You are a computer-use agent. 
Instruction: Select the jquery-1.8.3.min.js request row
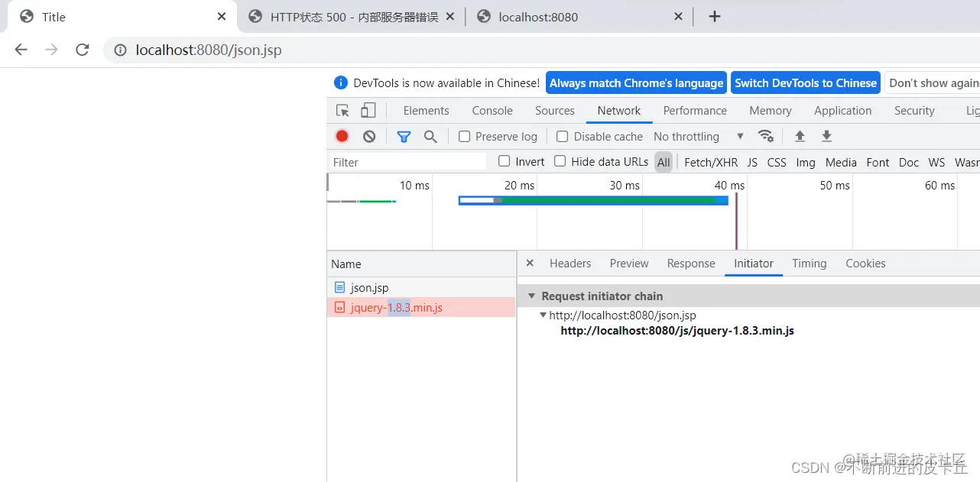421,307
